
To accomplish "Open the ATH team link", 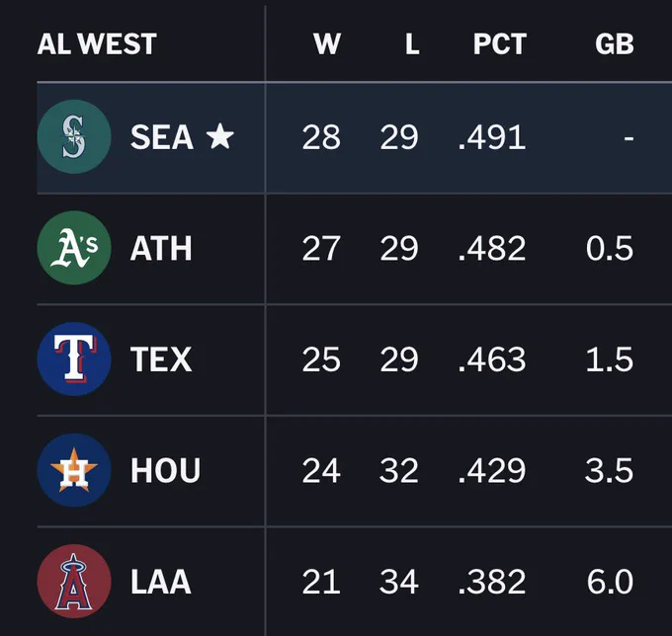I will tap(161, 249).
